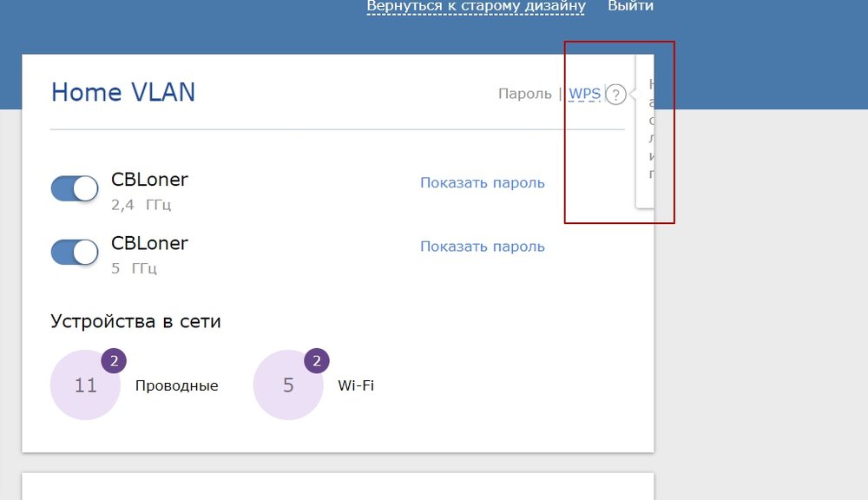Toggle the CBLoner 2,4 ГГц network switch

coord(75,189)
